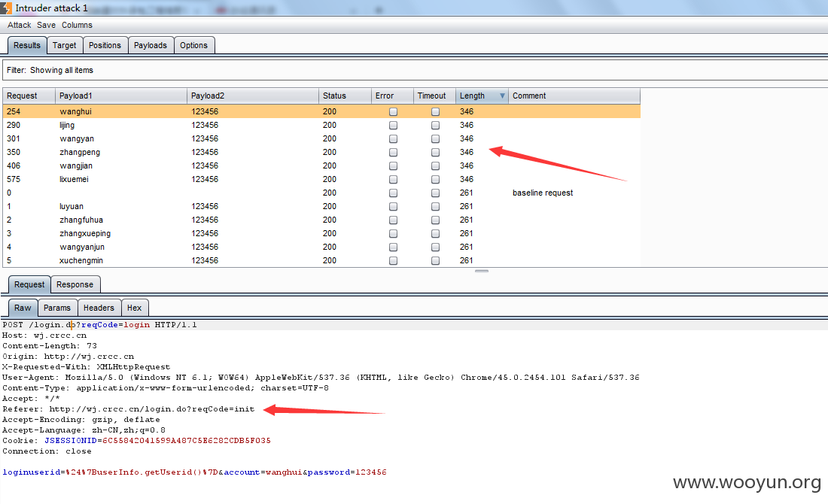Switch to the Positions tab
Viewport: 828px width, 504px height.
(x=105, y=45)
